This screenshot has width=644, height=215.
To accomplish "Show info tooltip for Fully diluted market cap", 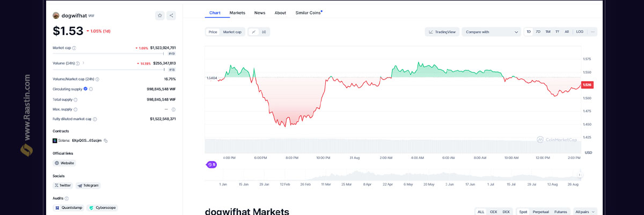I will coord(95,119).
